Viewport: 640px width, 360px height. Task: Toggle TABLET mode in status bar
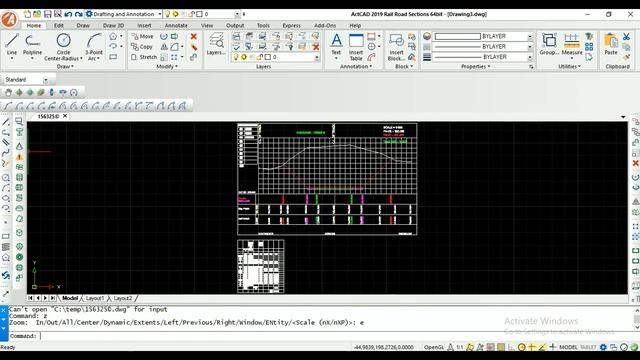click(588, 347)
